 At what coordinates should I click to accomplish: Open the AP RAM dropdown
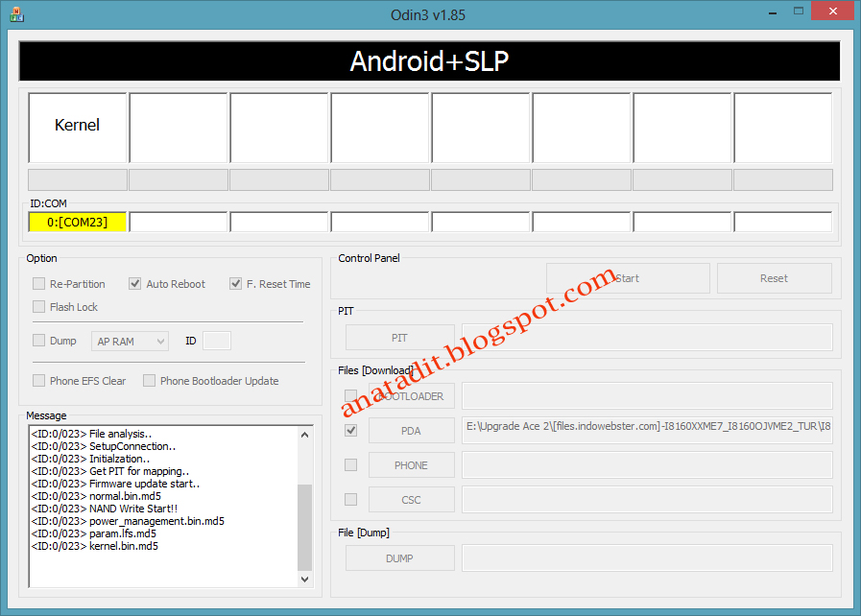(x=131, y=341)
